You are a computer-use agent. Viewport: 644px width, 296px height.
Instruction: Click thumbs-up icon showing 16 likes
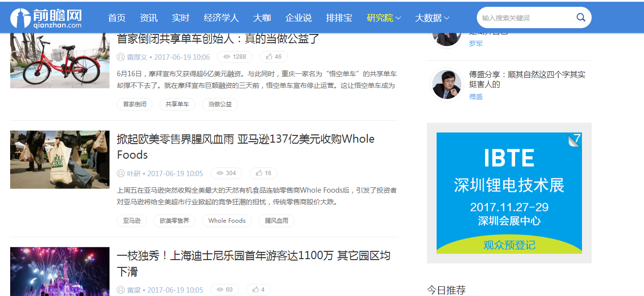pos(259,173)
